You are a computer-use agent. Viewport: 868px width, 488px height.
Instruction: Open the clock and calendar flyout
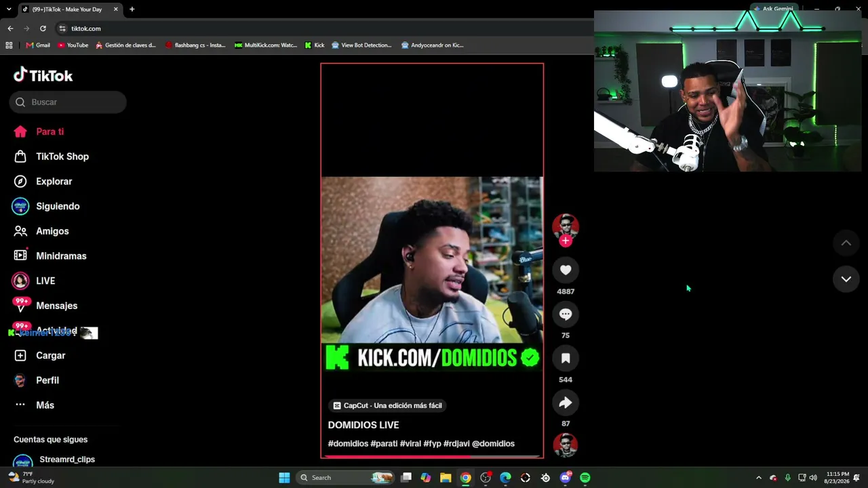[837, 478]
